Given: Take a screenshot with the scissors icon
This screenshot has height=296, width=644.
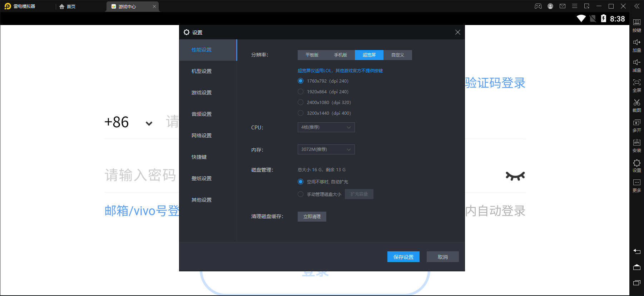Looking at the screenshot, I should click(x=636, y=105).
